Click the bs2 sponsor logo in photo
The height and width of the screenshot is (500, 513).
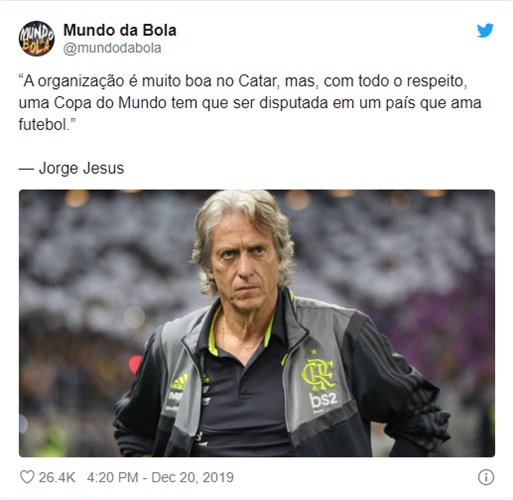pyautogui.click(x=323, y=400)
